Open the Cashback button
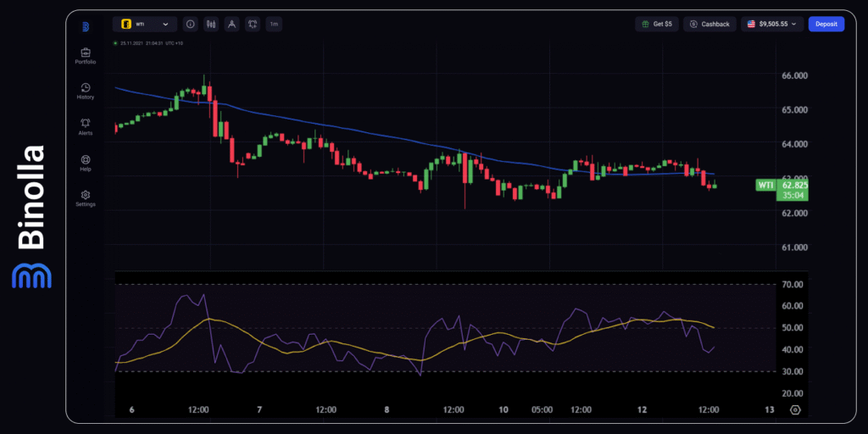This screenshot has width=868, height=434. tap(709, 25)
